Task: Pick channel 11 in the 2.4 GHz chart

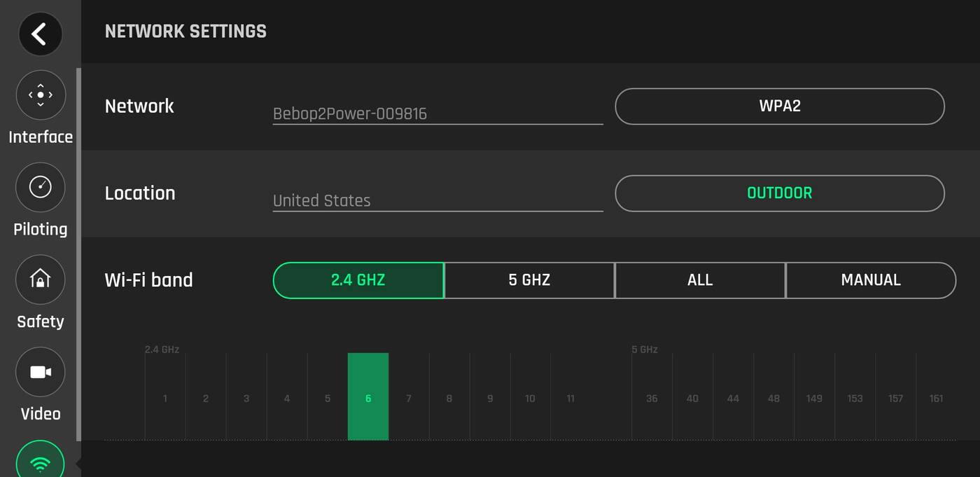Action: [570, 397]
